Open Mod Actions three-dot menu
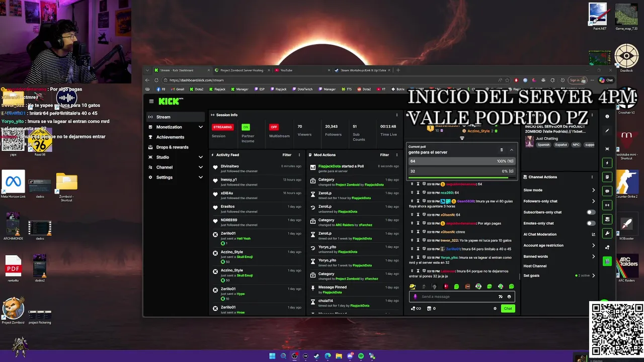Image resolution: width=644 pixels, height=362 pixels. 397,155
